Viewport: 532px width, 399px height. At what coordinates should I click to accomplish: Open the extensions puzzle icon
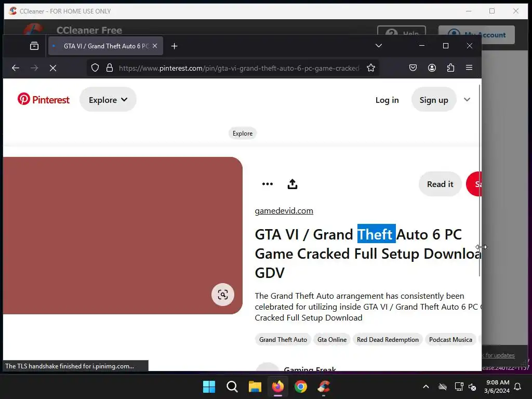point(450,68)
